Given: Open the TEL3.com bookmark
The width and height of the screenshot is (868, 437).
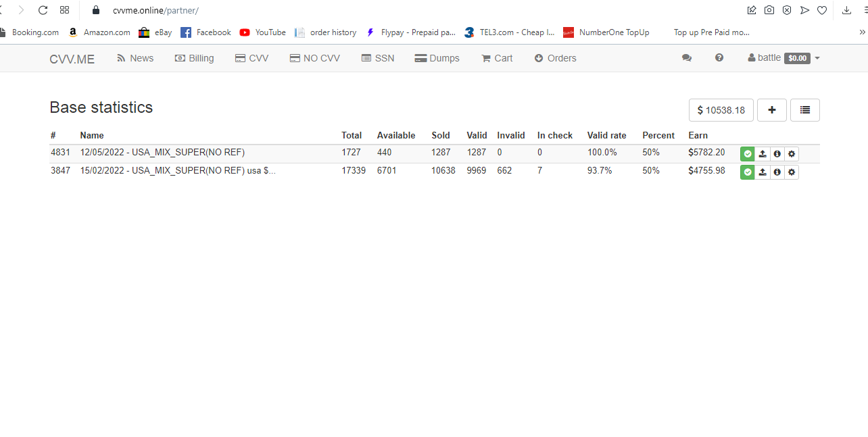Looking at the screenshot, I should pyautogui.click(x=509, y=32).
